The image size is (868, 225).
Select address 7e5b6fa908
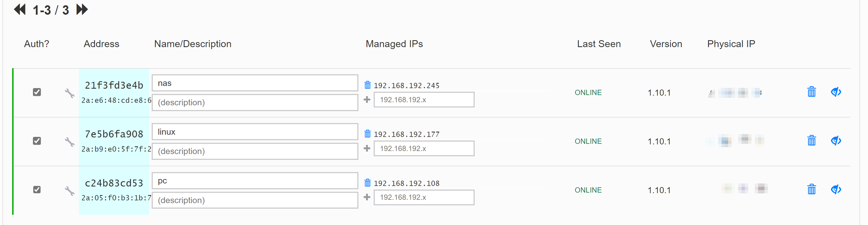[114, 134]
